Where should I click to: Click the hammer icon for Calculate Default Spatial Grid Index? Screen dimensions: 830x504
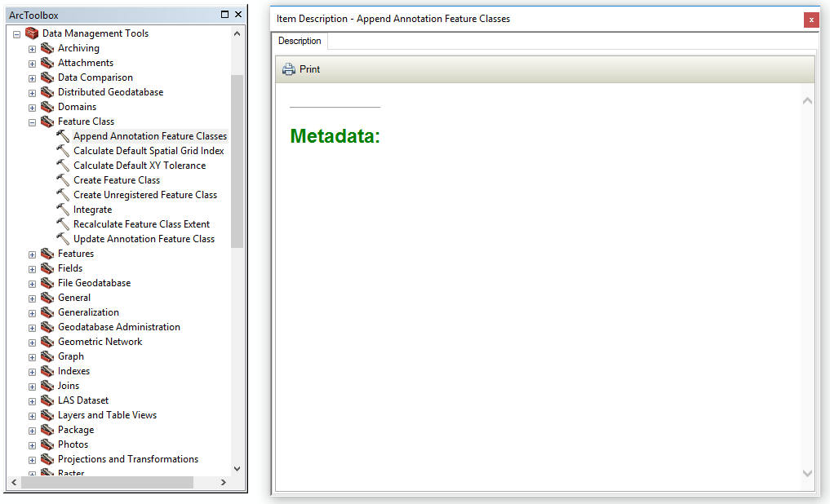pyautogui.click(x=63, y=151)
